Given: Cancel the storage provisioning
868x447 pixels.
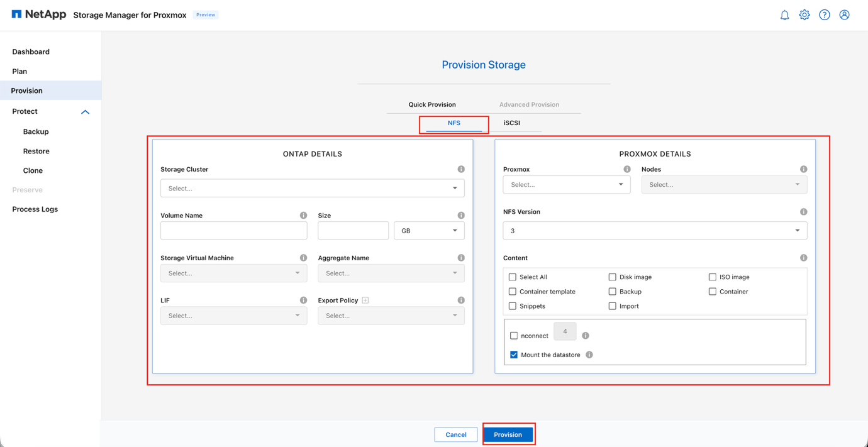Looking at the screenshot, I should tap(455, 434).
